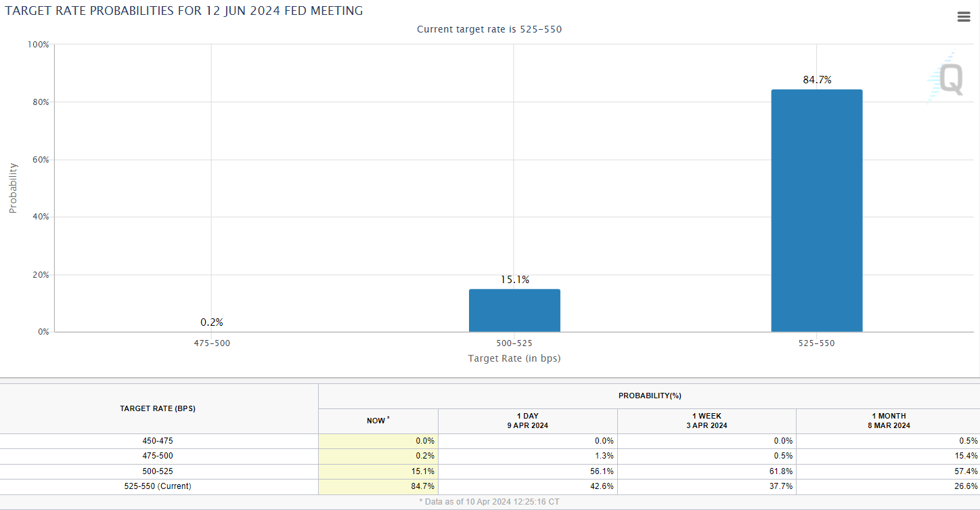Click the chart title for 12 Jun 2024 meeting

[183, 11]
